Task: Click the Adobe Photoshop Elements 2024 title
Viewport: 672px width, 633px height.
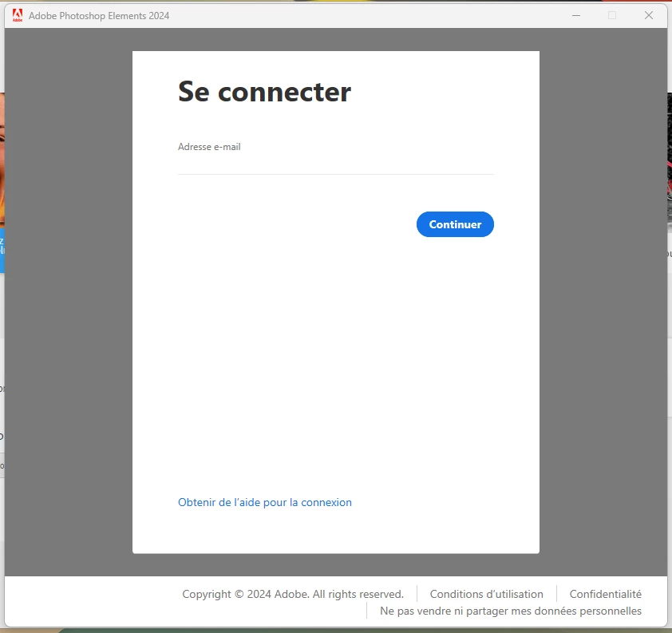Action: point(99,16)
